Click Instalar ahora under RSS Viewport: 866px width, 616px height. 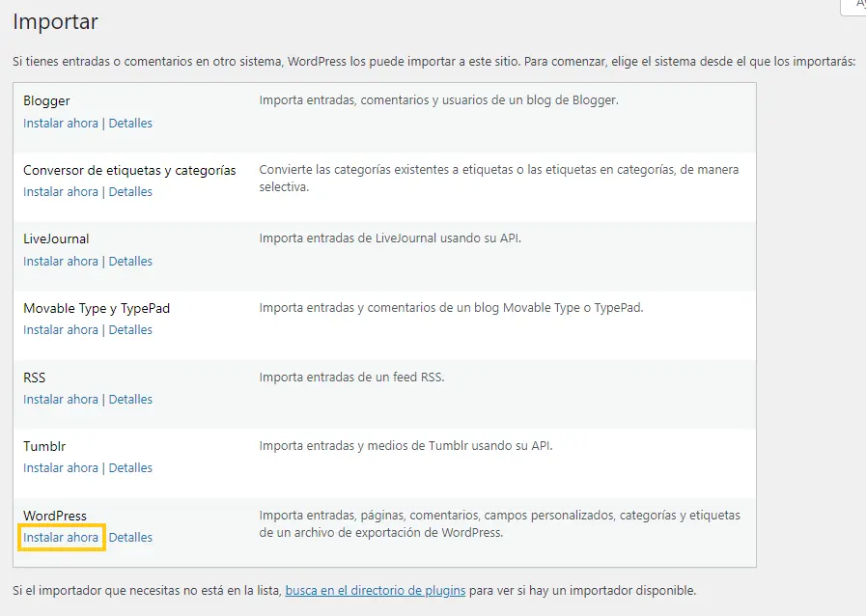coord(61,400)
